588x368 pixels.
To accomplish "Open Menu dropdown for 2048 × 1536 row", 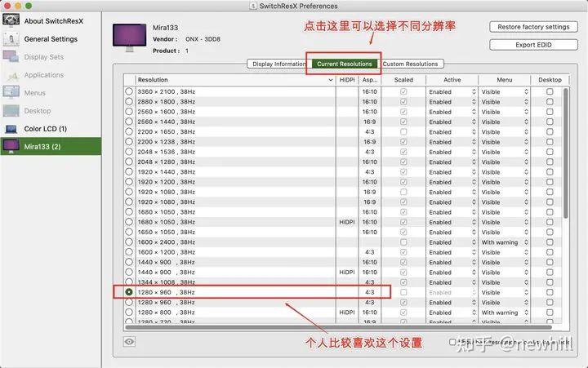I will click(505, 152).
